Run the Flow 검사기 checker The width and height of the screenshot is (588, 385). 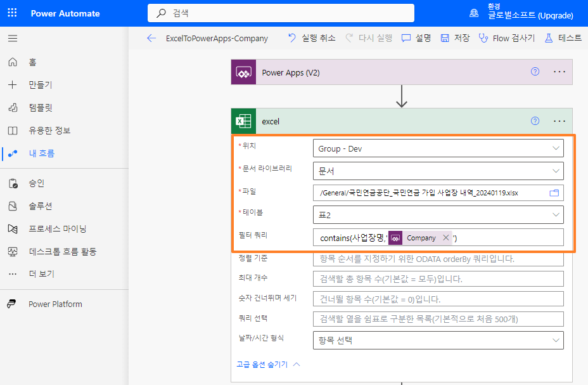pyautogui.click(x=507, y=38)
